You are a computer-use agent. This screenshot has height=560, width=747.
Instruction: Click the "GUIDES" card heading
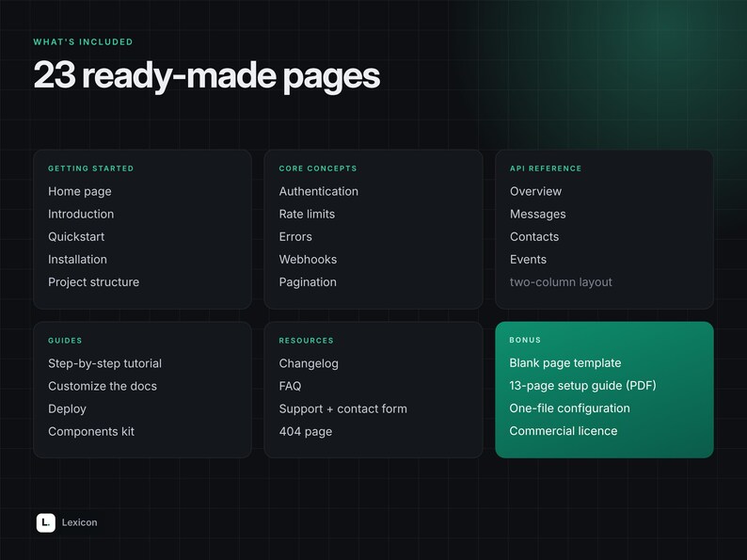pos(65,341)
